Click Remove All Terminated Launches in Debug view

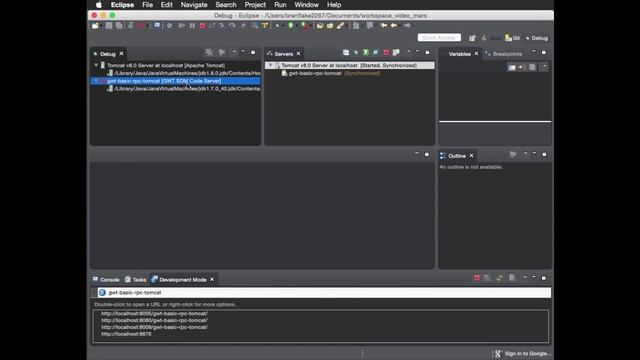(x=209, y=53)
